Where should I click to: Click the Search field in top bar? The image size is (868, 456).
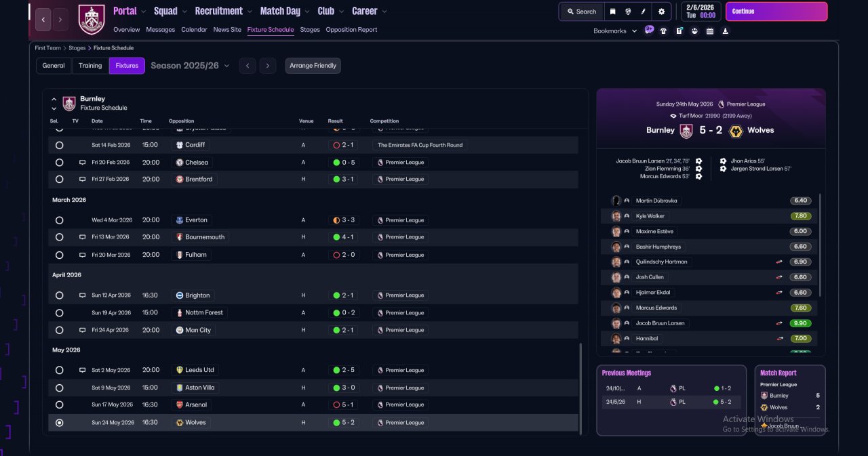tap(581, 12)
